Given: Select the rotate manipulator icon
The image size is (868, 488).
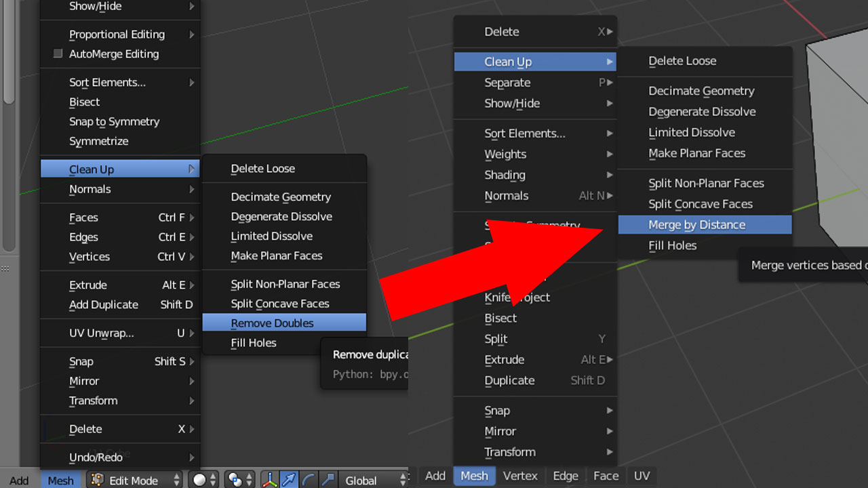Looking at the screenshot, I should point(309,479).
